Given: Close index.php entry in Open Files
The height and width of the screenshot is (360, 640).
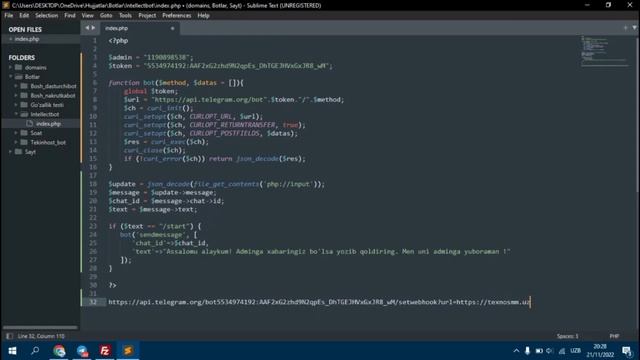Looking at the screenshot, I should [10, 39].
